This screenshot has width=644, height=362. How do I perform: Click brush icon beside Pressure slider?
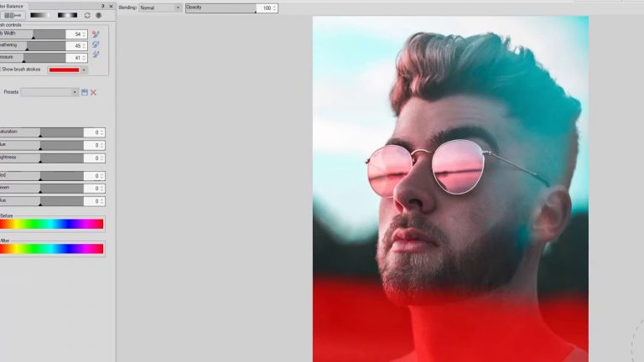click(96, 54)
